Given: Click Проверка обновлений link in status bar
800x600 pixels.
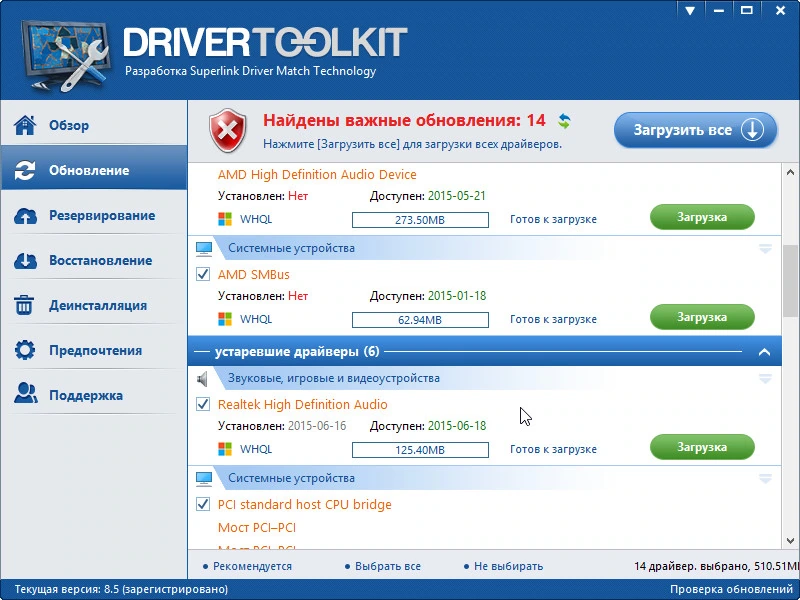Looking at the screenshot, I should [x=731, y=590].
